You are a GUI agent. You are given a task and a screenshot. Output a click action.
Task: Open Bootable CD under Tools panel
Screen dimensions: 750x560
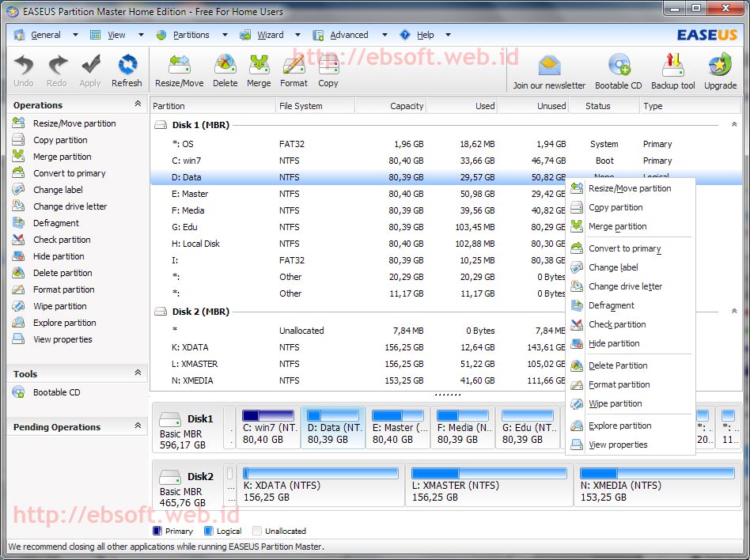tap(47, 392)
